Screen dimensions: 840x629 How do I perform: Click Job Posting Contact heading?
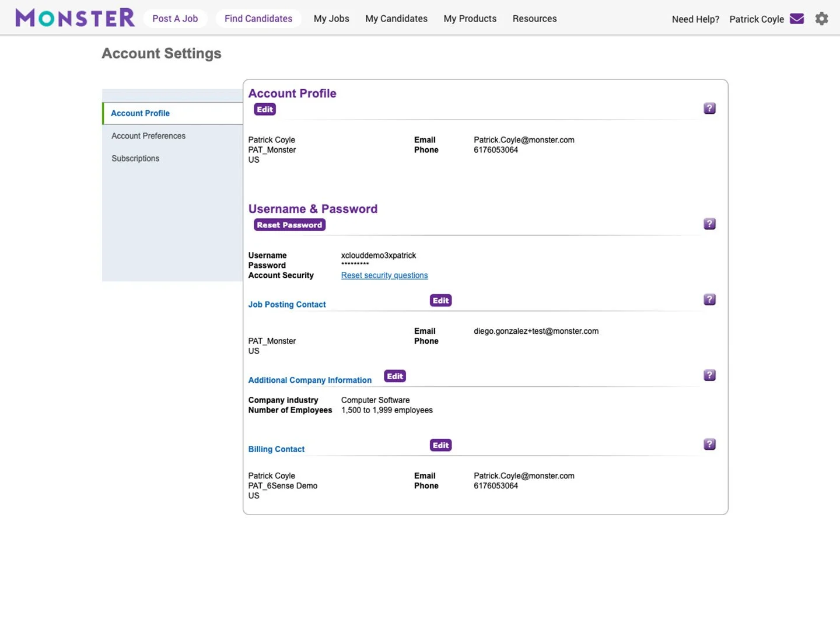(287, 305)
